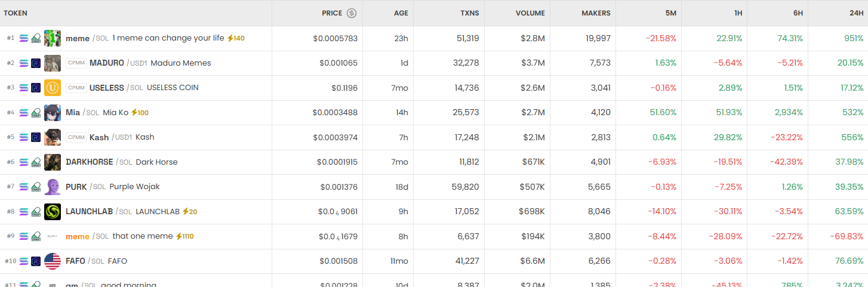Click the age value 11mo

(399, 261)
